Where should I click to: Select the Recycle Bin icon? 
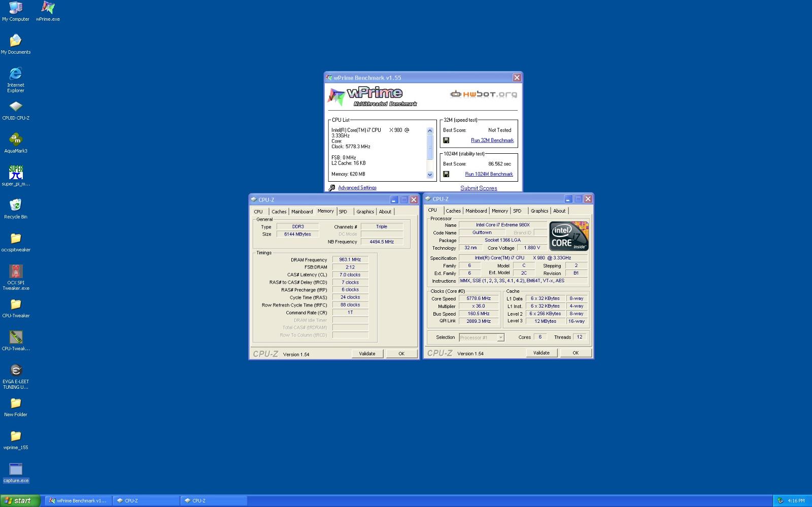coord(16,209)
